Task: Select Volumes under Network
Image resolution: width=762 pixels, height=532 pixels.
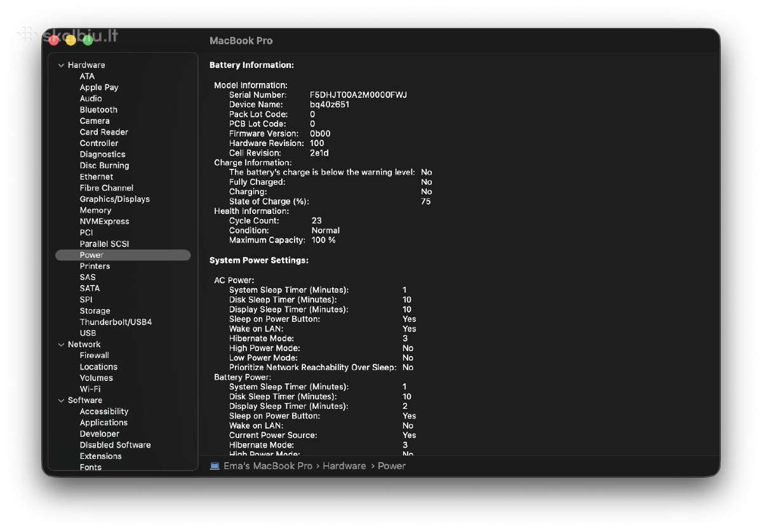Action: [x=96, y=378]
